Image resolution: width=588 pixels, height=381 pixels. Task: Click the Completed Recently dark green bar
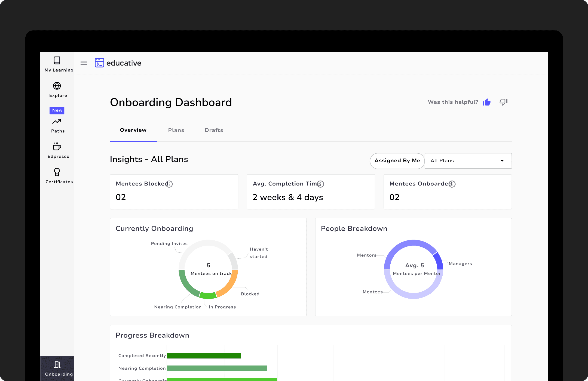204,356
